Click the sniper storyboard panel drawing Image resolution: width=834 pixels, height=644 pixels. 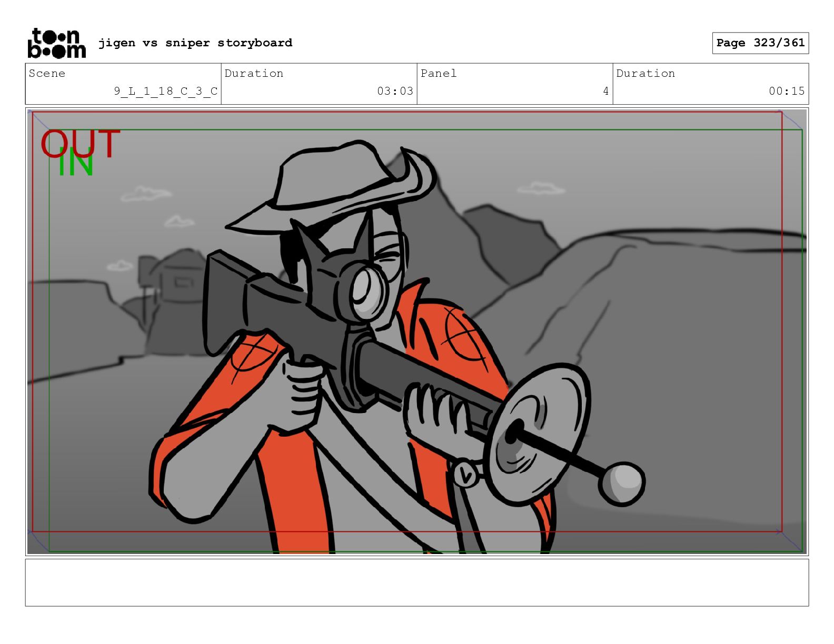(417, 331)
